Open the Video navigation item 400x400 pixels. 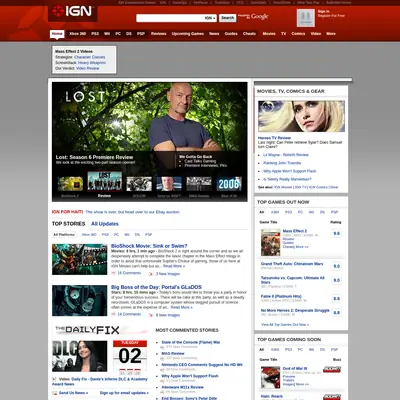click(x=316, y=34)
